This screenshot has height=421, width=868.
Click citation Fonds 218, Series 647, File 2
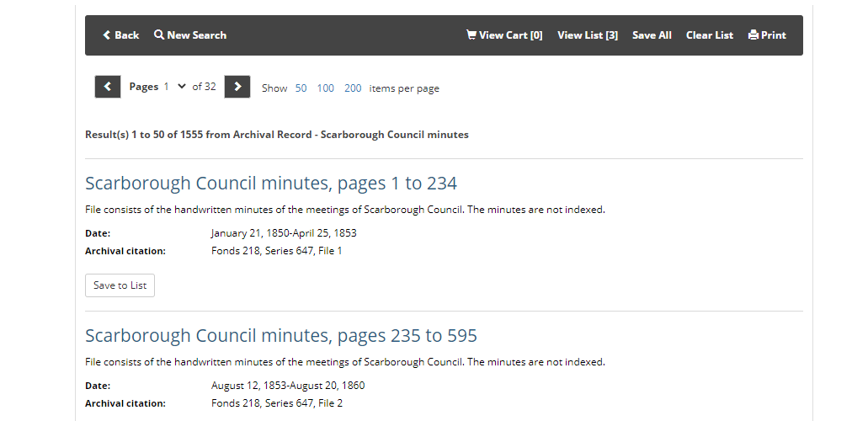(277, 403)
